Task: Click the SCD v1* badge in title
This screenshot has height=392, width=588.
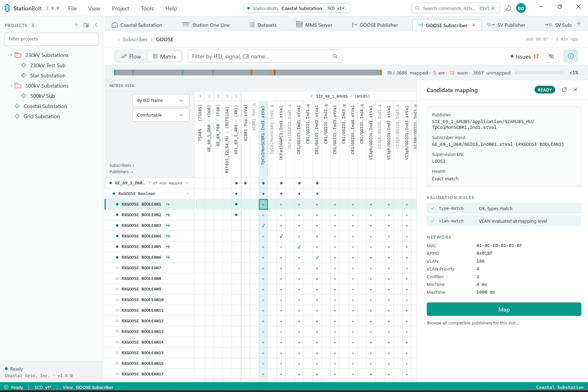Action: [x=336, y=8]
